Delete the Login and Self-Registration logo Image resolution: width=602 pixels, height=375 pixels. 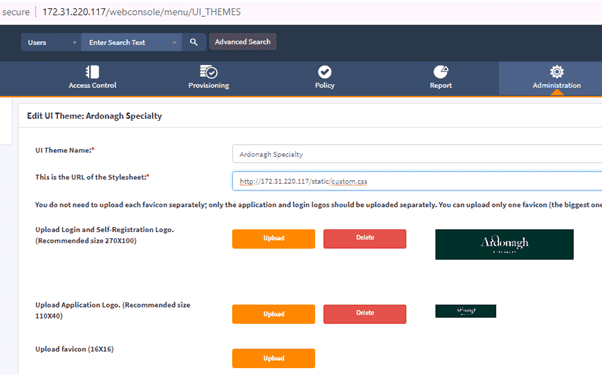pyautogui.click(x=365, y=239)
